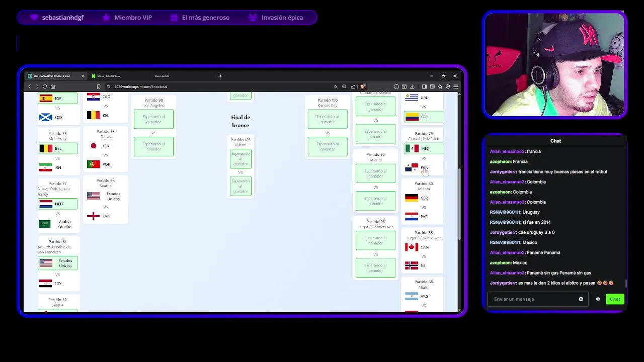Click the share icon in address bar
The width and height of the screenshot is (644, 362).
[x=353, y=86]
